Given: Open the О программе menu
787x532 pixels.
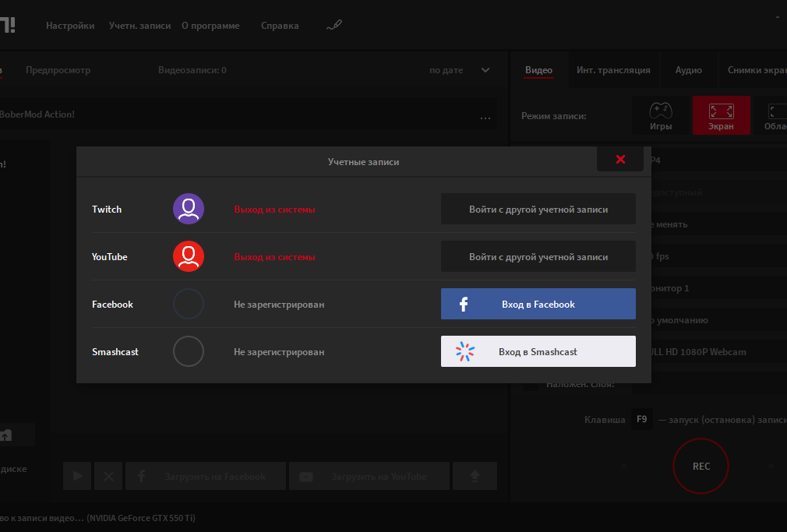Looking at the screenshot, I should [x=210, y=26].
